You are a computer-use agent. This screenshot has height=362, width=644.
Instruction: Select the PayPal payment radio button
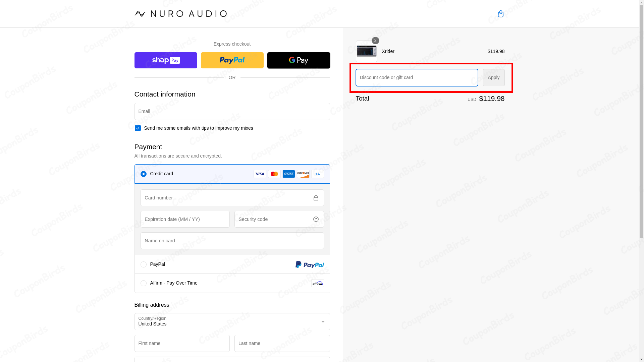pyautogui.click(x=144, y=264)
